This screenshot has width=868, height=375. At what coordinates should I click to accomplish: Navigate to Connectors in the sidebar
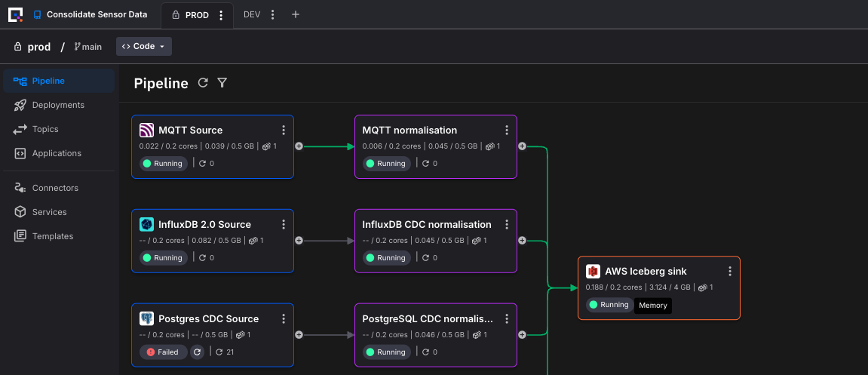pyautogui.click(x=59, y=188)
